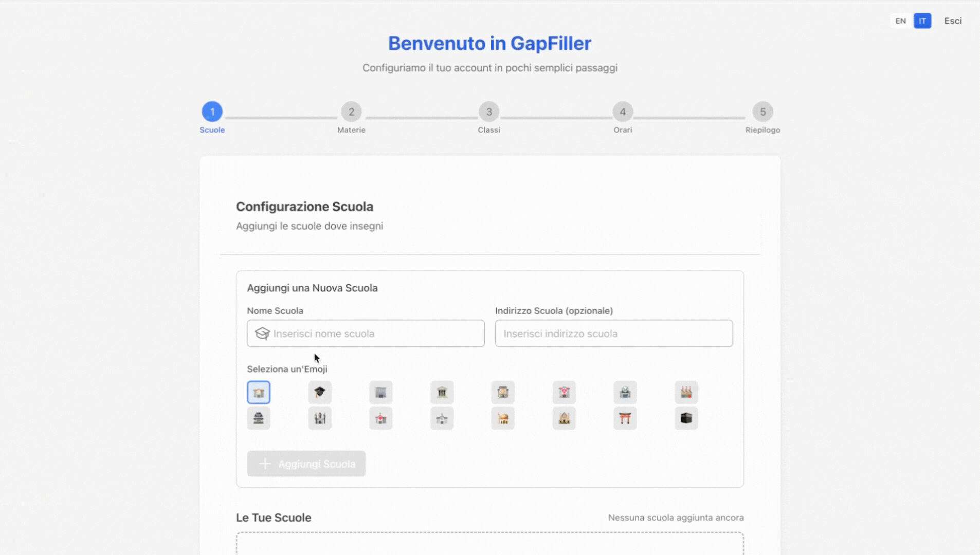
Task: Jump to step 3 Classi
Action: point(488,112)
